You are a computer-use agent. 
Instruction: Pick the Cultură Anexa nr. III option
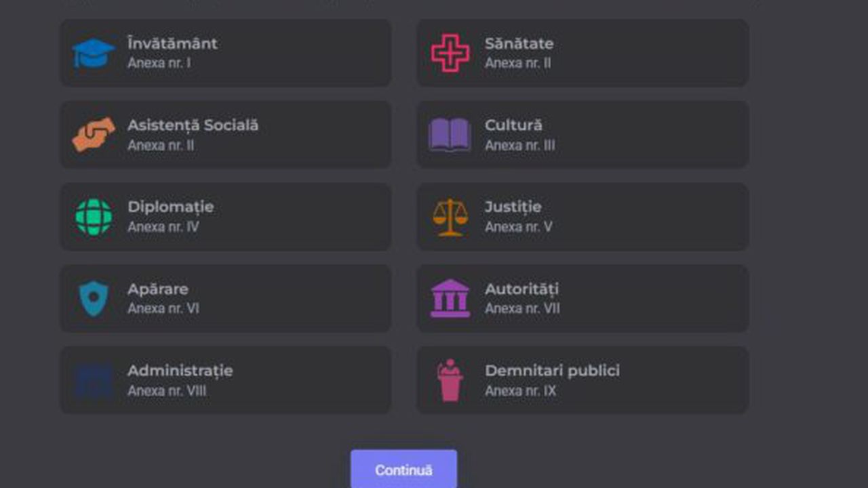pyautogui.click(x=583, y=135)
